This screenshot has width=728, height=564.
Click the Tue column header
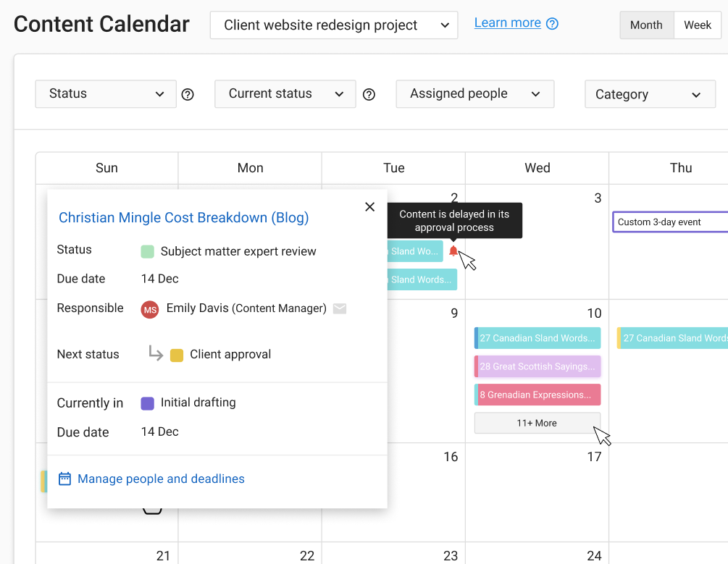(394, 168)
